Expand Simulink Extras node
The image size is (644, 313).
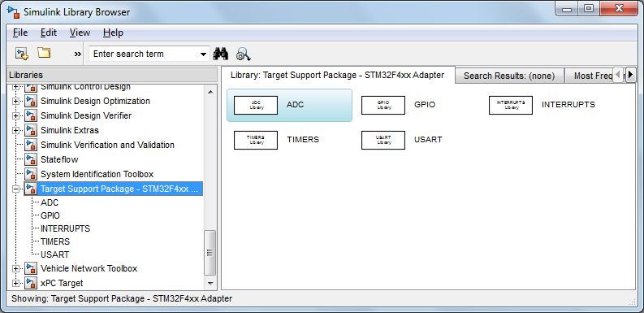[x=15, y=130]
